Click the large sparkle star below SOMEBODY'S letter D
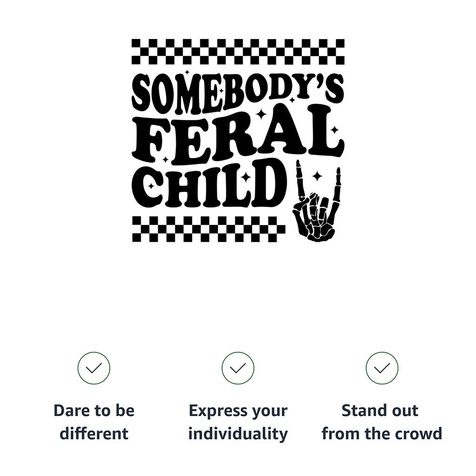The height and width of the screenshot is (476, 476). 262,114
